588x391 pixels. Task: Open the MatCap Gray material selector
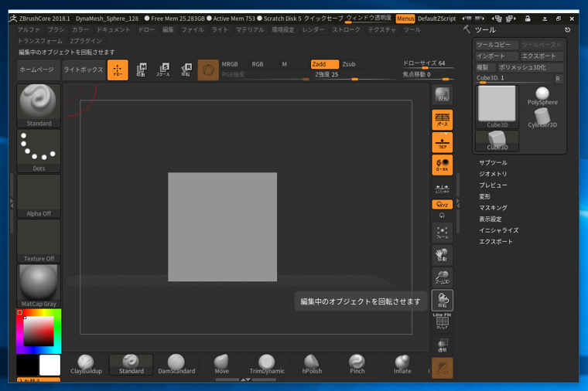39,286
